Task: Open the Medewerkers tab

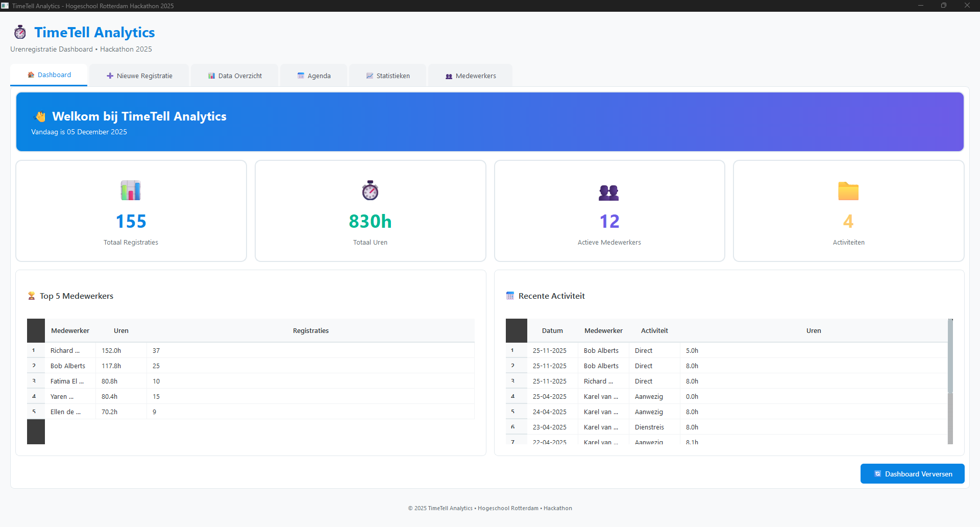Action: 471,76
